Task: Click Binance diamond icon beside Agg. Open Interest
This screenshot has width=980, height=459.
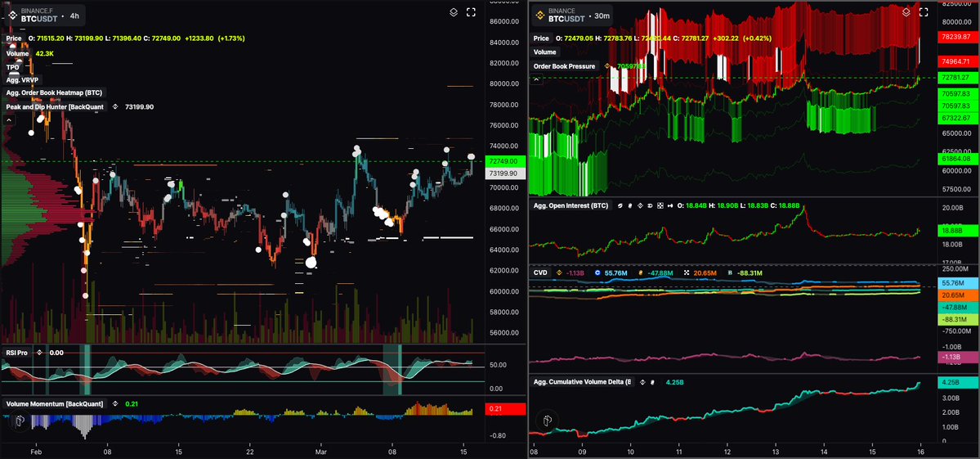Action: click(640, 205)
